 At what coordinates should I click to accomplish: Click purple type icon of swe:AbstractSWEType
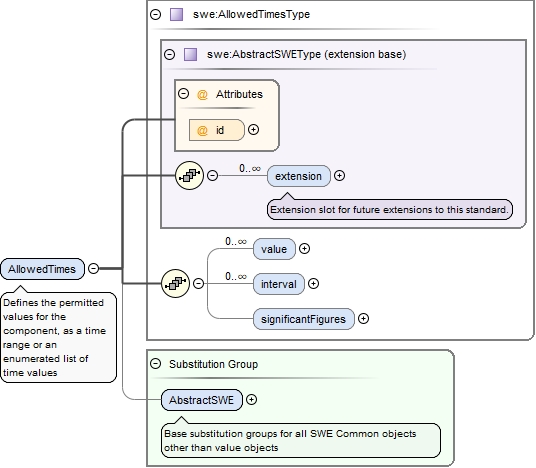pos(190,54)
